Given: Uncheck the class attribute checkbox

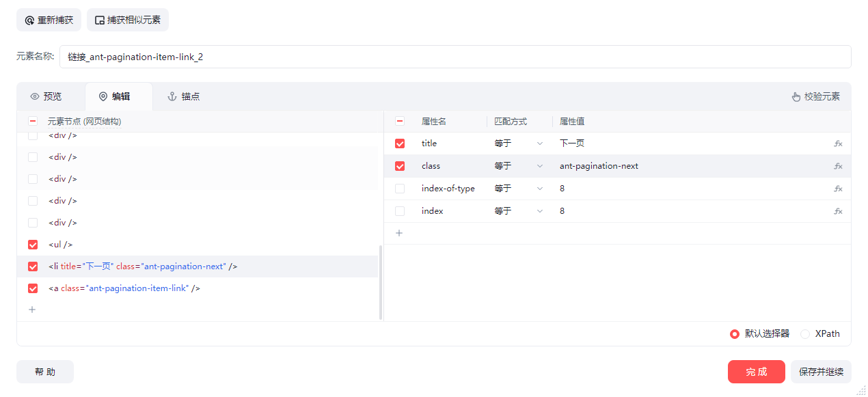Looking at the screenshot, I should pyautogui.click(x=400, y=166).
